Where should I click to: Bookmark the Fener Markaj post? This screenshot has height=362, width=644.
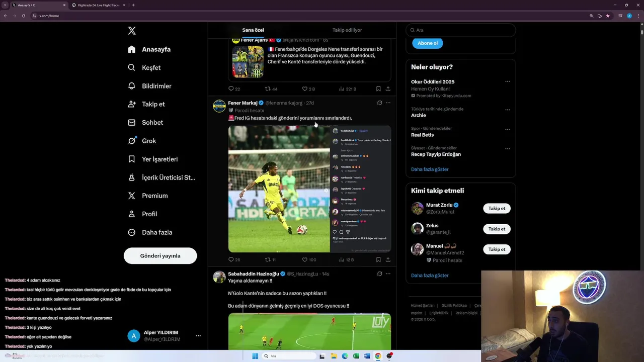click(378, 260)
